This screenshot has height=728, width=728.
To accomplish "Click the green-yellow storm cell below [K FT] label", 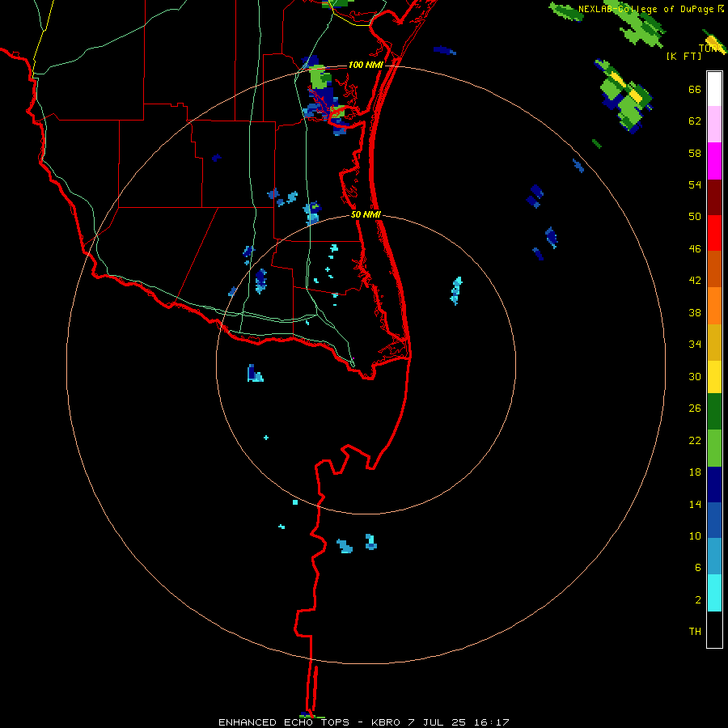I will tap(625, 96).
